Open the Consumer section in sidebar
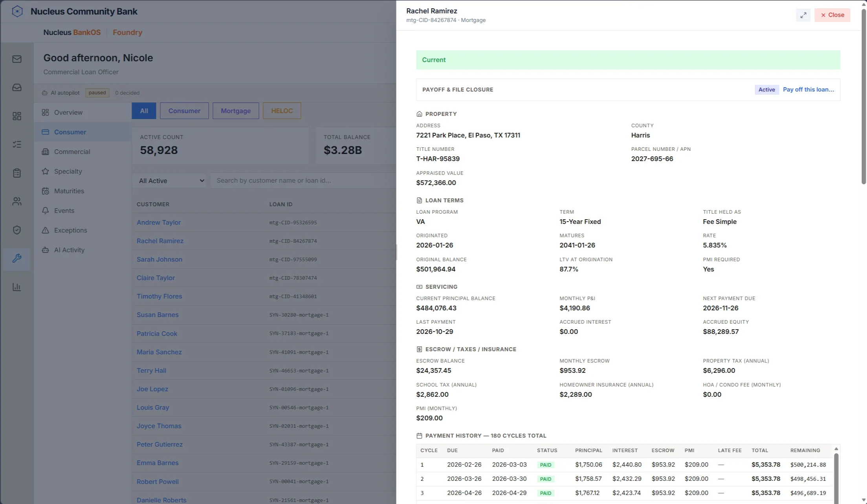The height and width of the screenshot is (504, 867). coord(82,132)
